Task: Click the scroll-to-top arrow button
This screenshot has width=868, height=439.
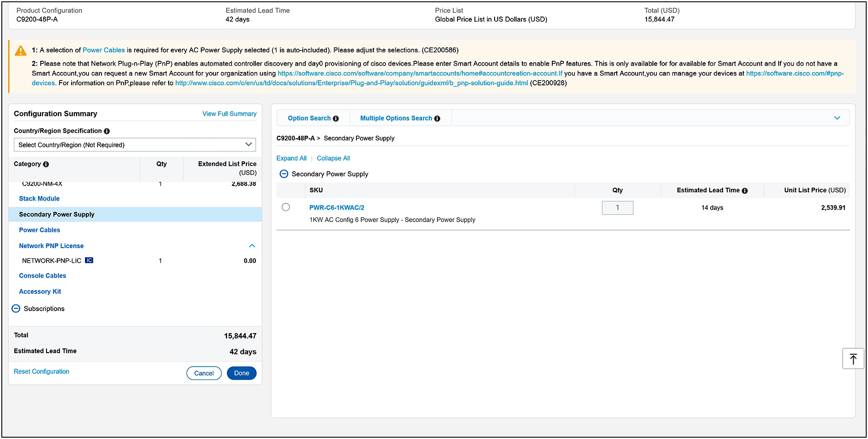Action: (853, 359)
